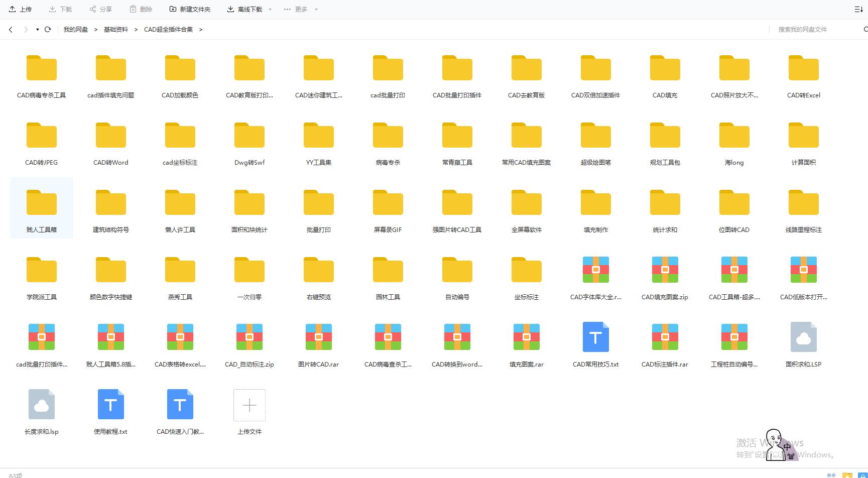Viewport: 868px width, 478px height.
Task: Click the 颜色数字快捷键 folder name
Action: click(111, 297)
